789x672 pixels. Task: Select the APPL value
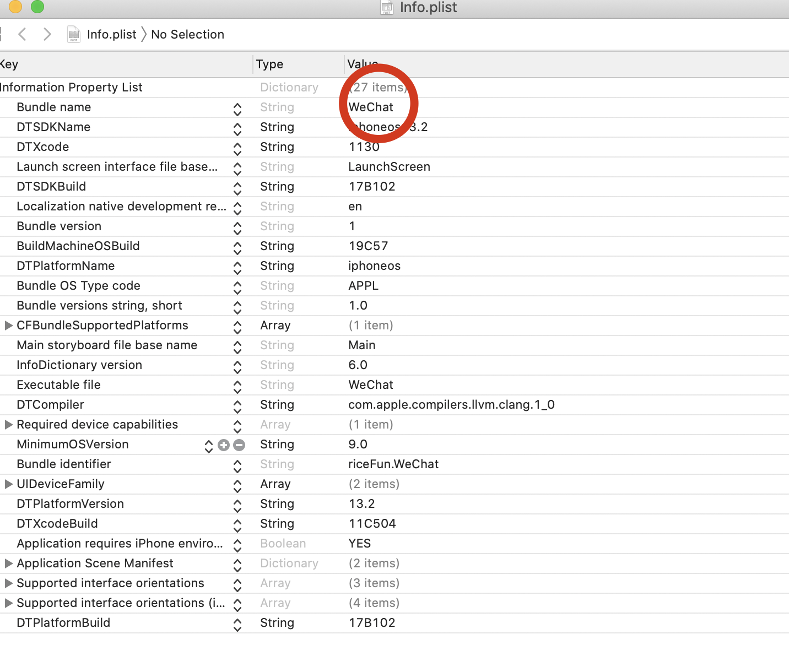[x=363, y=286]
